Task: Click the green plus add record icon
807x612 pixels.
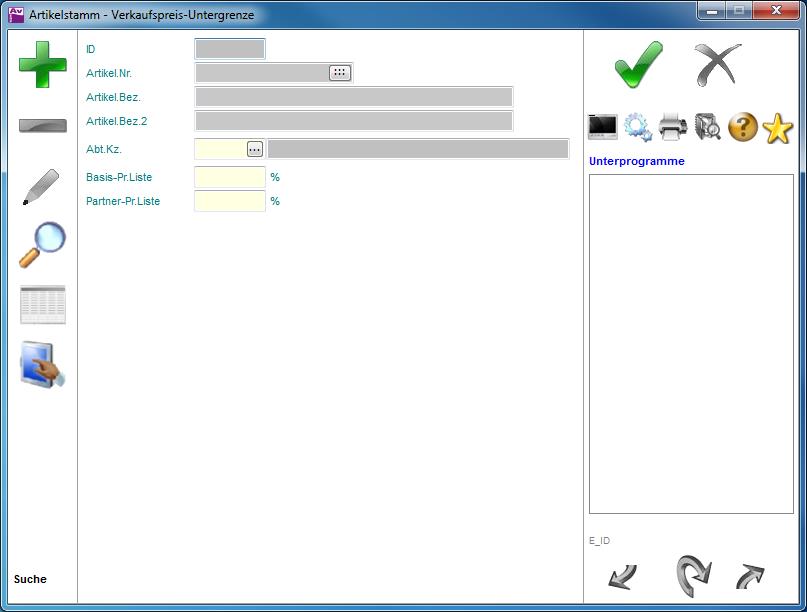Action: (42, 65)
